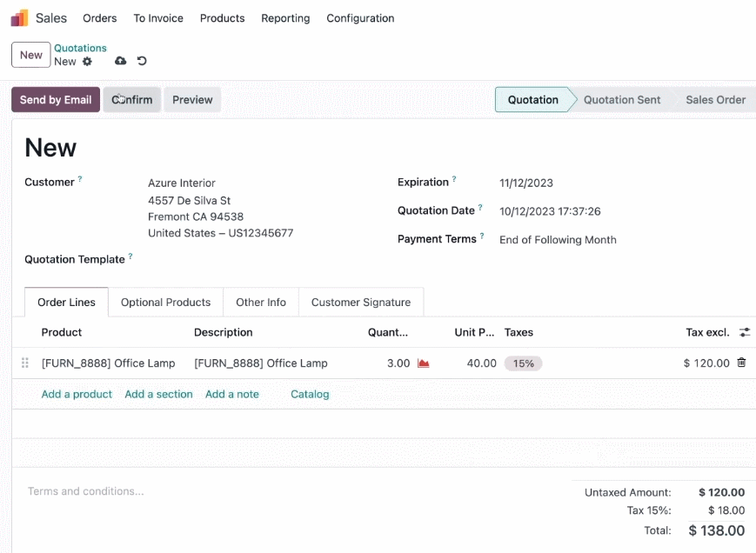Click the Untaxed Amount $ 120.00 value

[x=722, y=492]
